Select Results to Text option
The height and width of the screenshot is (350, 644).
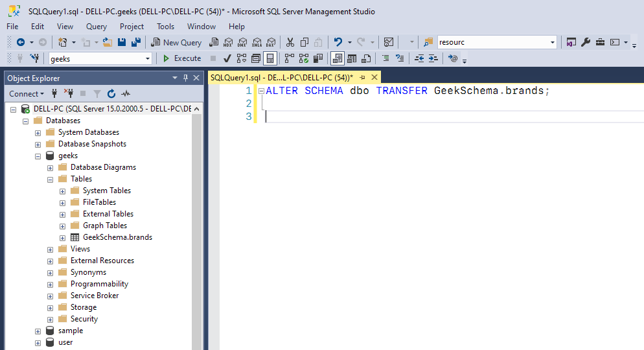(337, 58)
